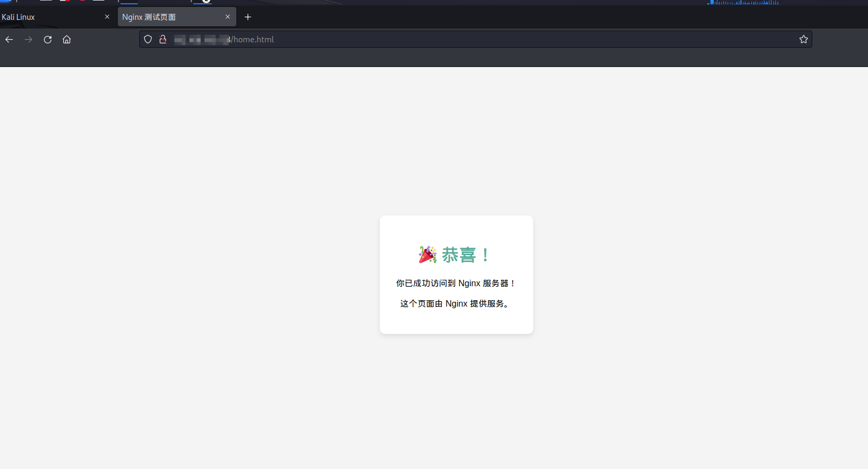This screenshot has height=469, width=868.
Task: Click the text 这个页面由 Nginx 提供服务。
Action: click(x=456, y=303)
